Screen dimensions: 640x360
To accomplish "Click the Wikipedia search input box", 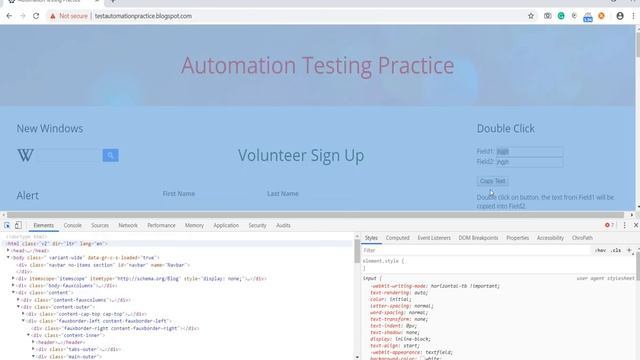I will [69, 155].
